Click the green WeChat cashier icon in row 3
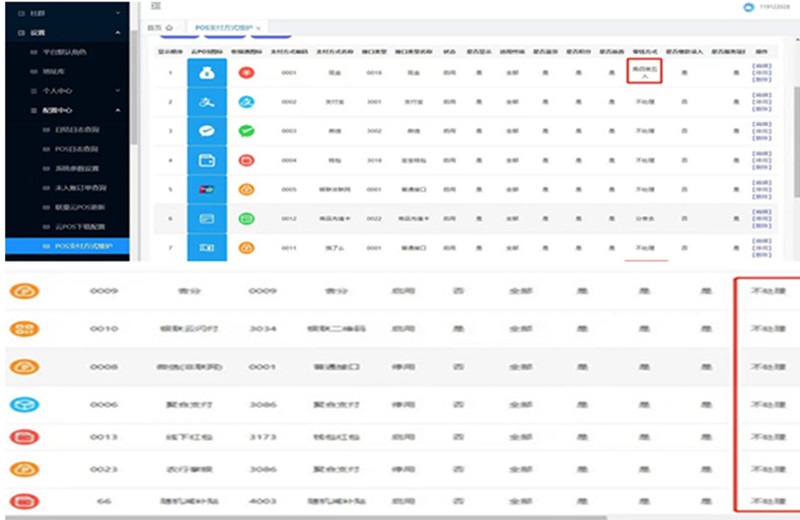The width and height of the screenshot is (800, 520). tap(208, 131)
